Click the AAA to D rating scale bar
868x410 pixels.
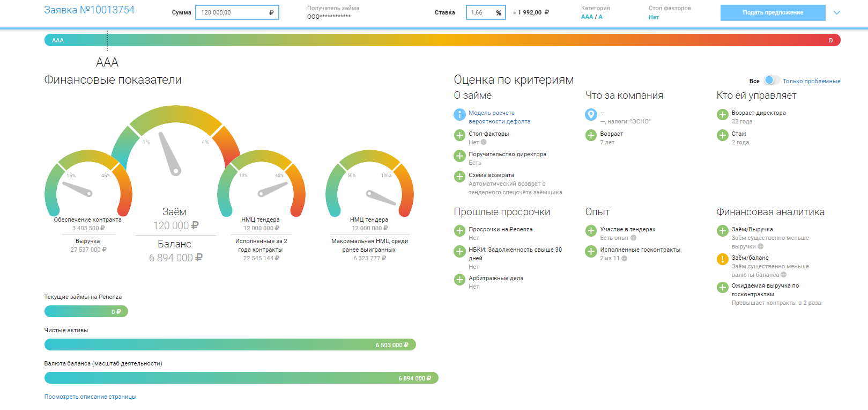coord(442,40)
